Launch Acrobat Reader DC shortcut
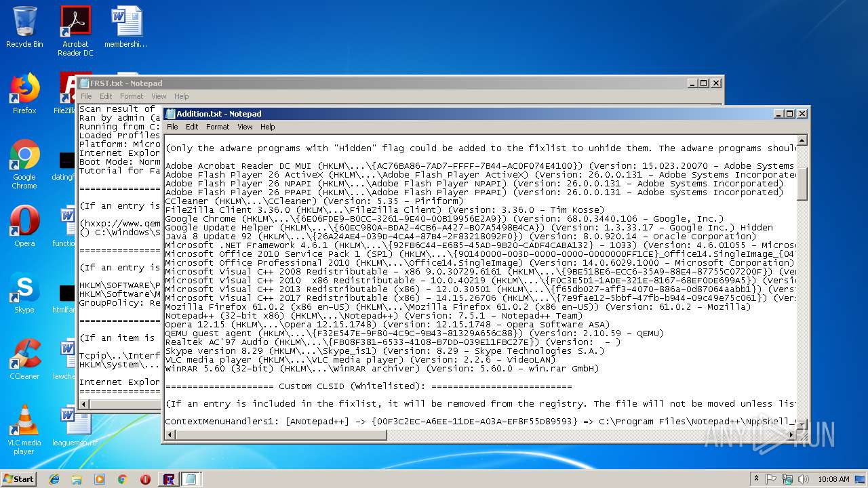Screen dimensions: 868x488 [x=75, y=30]
